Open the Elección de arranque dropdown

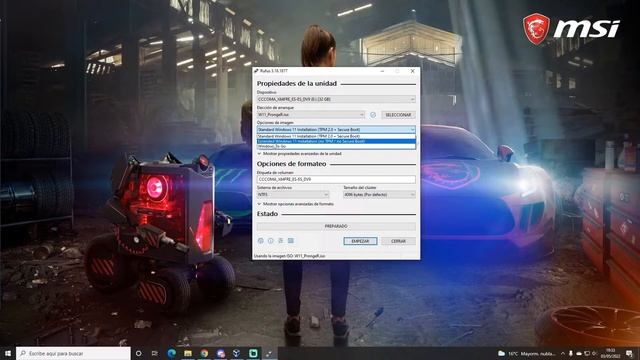(311, 115)
